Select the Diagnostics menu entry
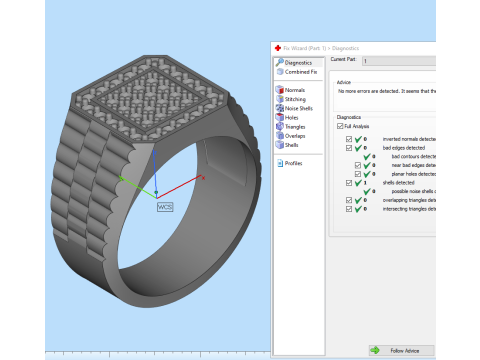Screen dimensions: 480x360 [298, 63]
